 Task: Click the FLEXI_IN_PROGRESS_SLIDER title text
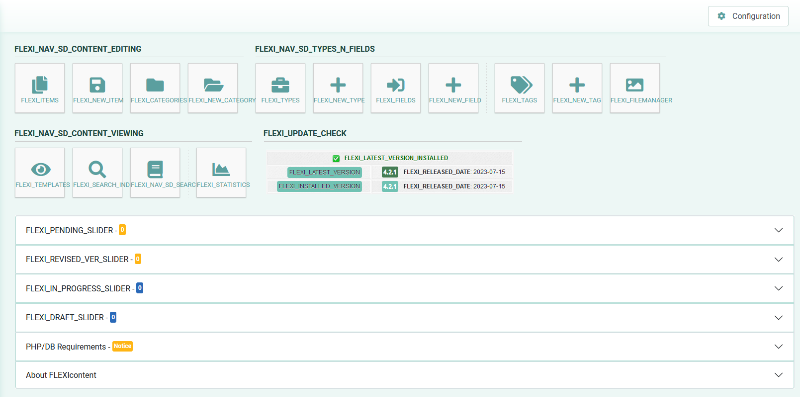[78, 288]
